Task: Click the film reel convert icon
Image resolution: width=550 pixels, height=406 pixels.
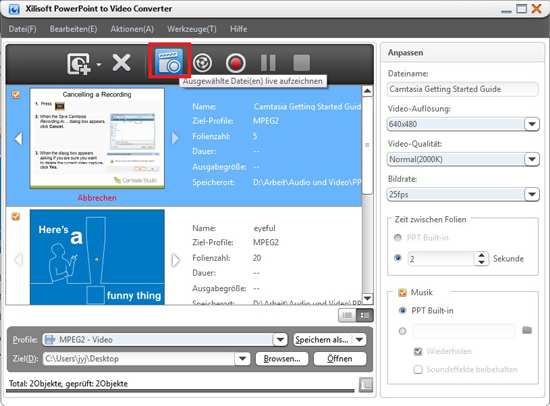Action: (x=202, y=63)
